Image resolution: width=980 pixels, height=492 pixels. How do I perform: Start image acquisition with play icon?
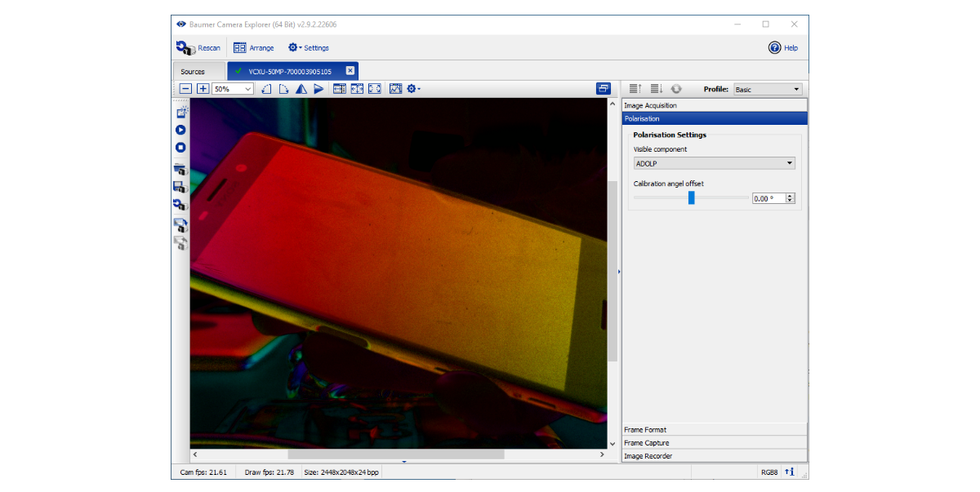point(180,130)
